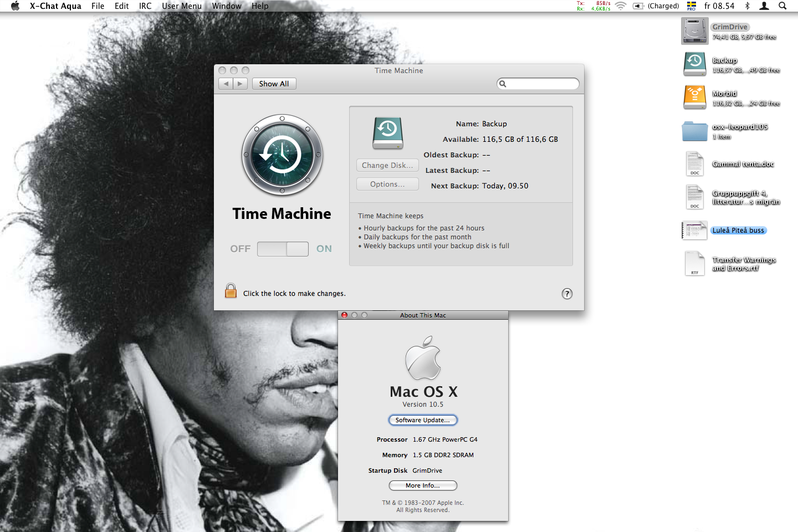Click 'Available: 116,5 GB of 116,6 GB' text

[x=500, y=139]
